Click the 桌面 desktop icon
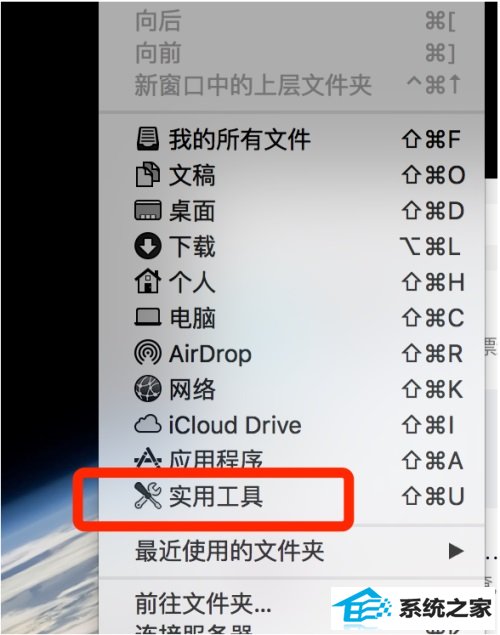 click(147, 210)
